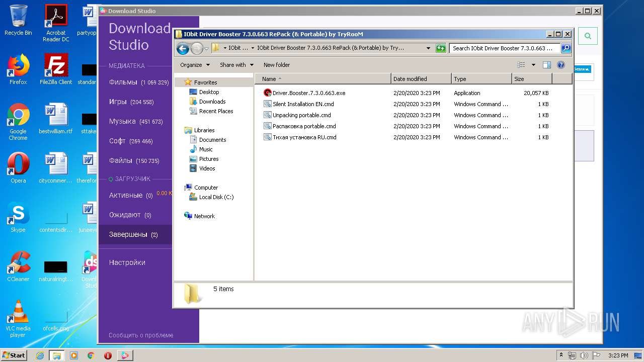Open Pictures library in navigation pane
The image size is (644, 362).
(209, 159)
